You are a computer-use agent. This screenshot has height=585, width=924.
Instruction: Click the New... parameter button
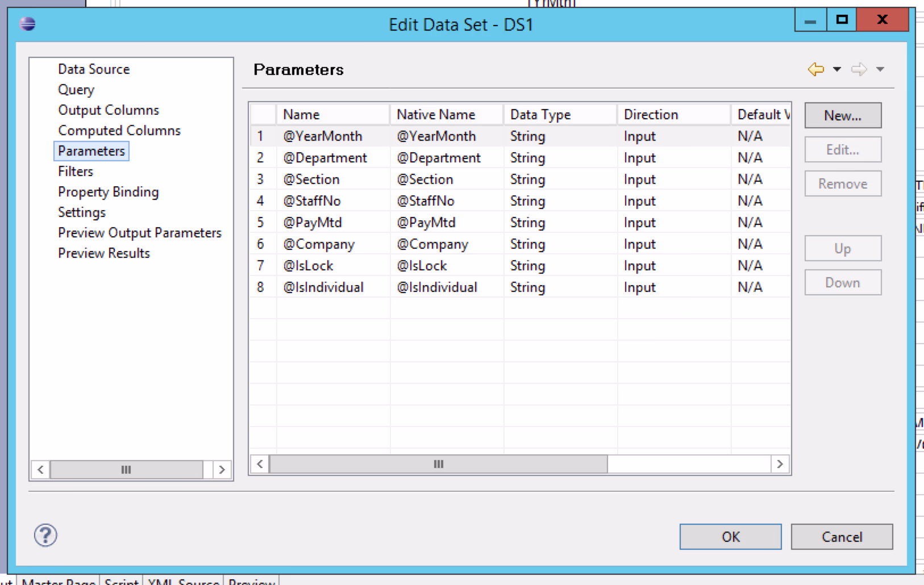click(x=843, y=116)
